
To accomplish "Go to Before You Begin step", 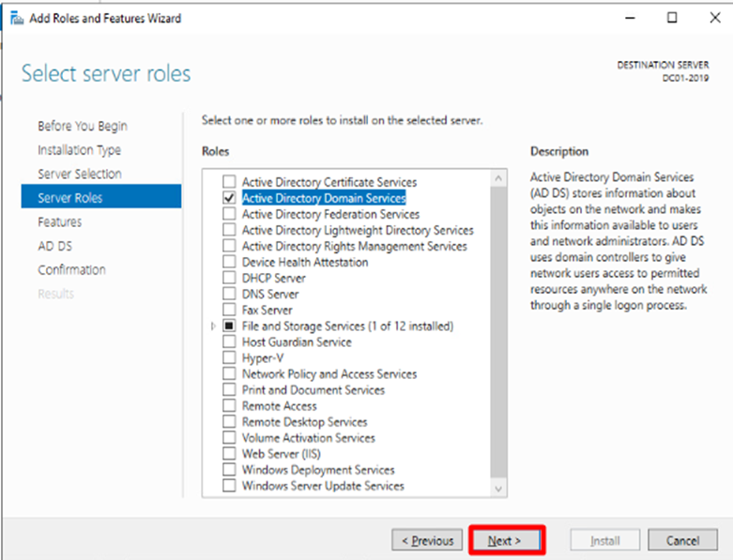I will click(83, 126).
